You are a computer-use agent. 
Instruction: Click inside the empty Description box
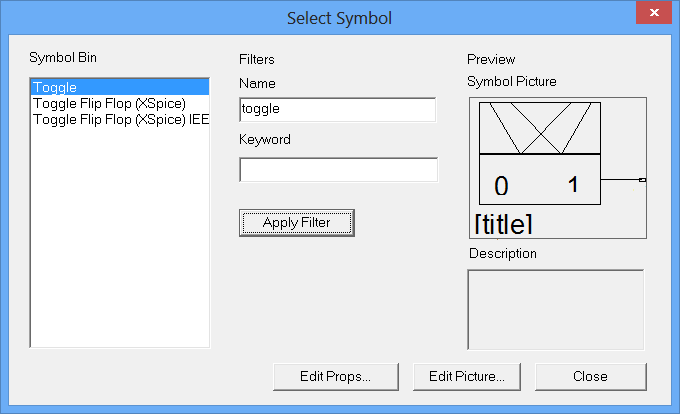(x=555, y=308)
